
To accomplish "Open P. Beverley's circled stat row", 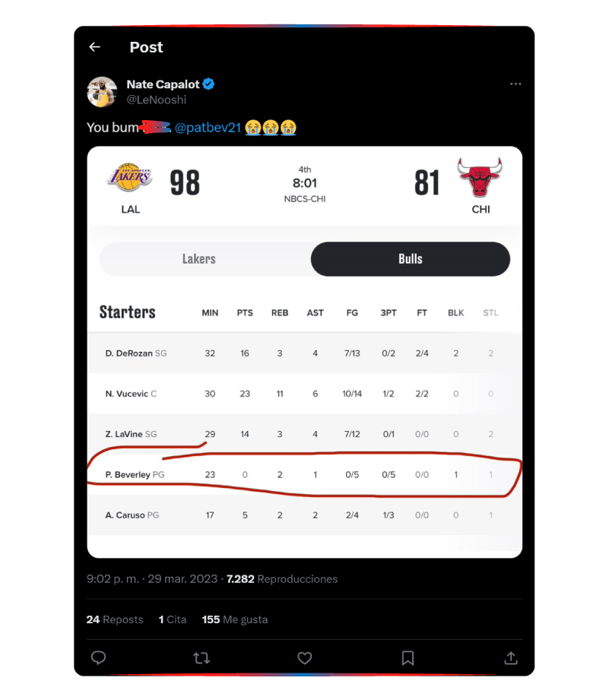I will pyautogui.click(x=304, y=474).
